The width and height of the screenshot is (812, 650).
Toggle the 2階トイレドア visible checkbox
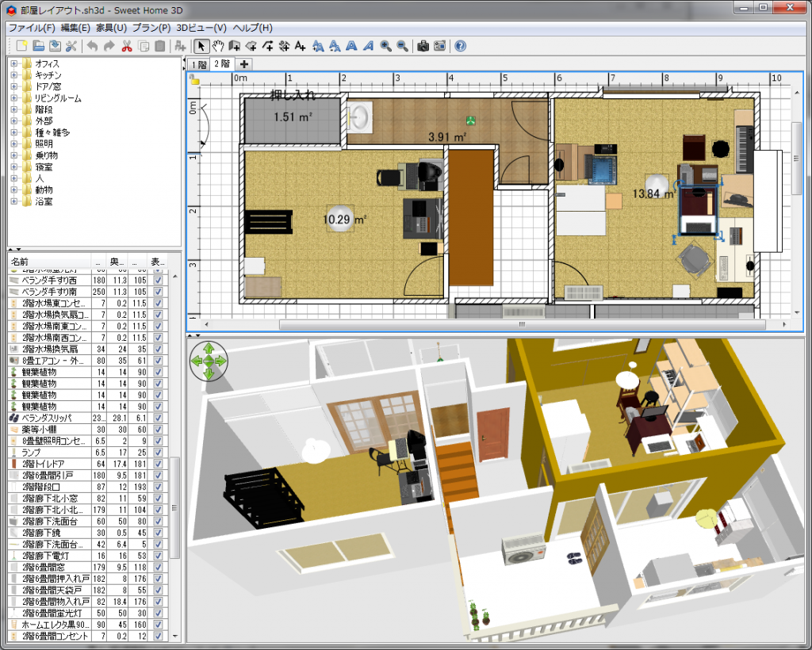pos(159,463)
